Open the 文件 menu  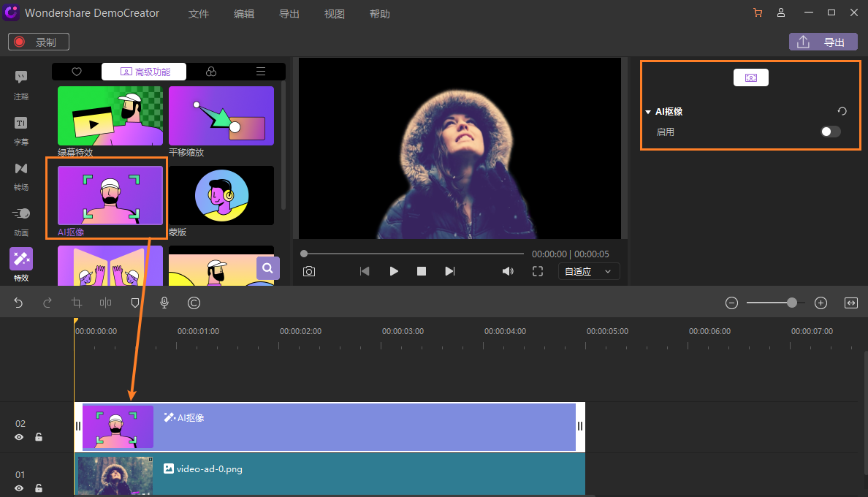(x=198, y=14)
